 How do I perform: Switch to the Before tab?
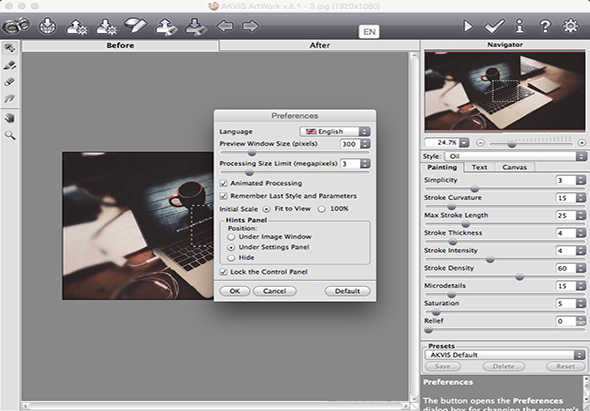point(120,46)
